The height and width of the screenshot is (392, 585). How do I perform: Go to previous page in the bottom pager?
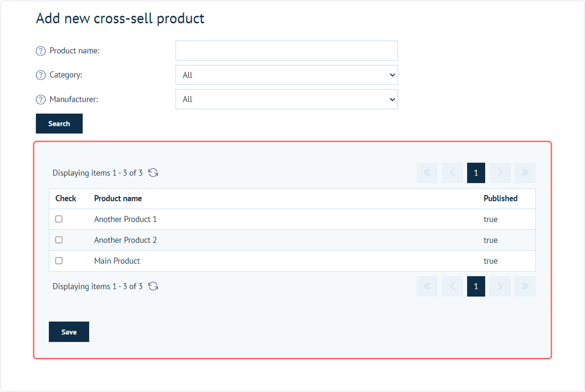click(452, 286)
